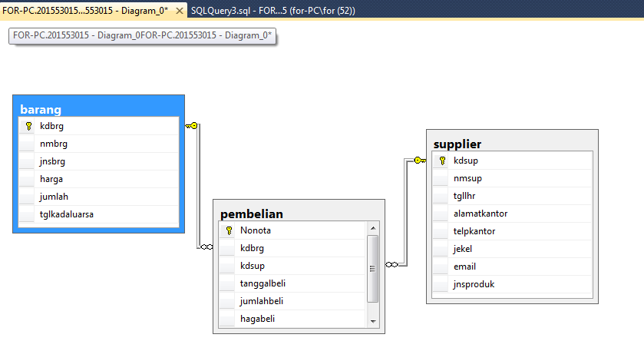644x351 pixels.
Task: Select the pembelian table title
Action: 251,214
